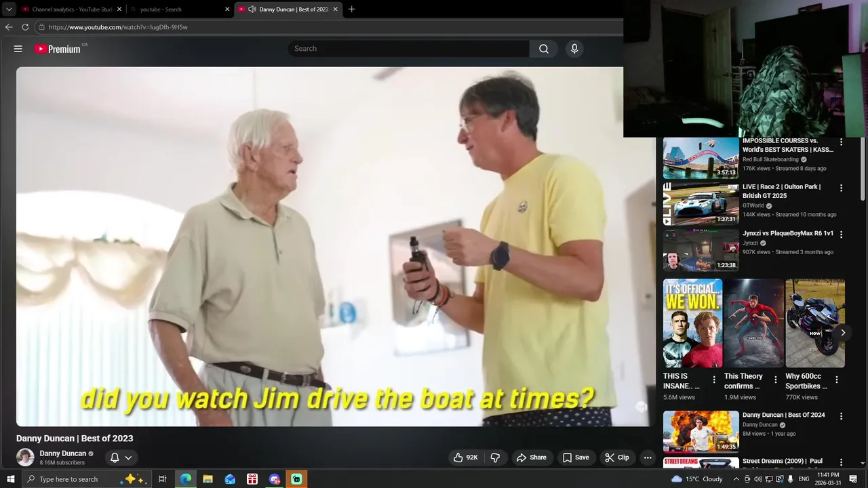Play British GT Oulton Park race thumbnail
868x488 pixels.
[701, 204]
